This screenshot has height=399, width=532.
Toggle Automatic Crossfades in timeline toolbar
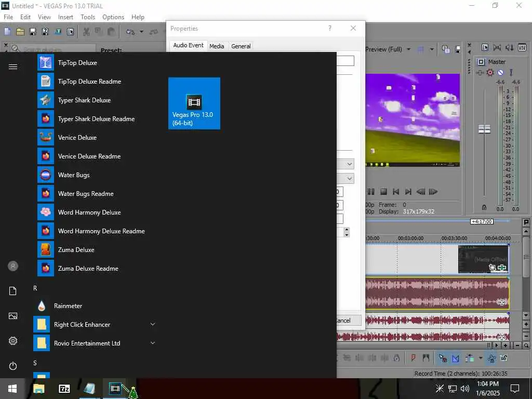tap(456, 358)
